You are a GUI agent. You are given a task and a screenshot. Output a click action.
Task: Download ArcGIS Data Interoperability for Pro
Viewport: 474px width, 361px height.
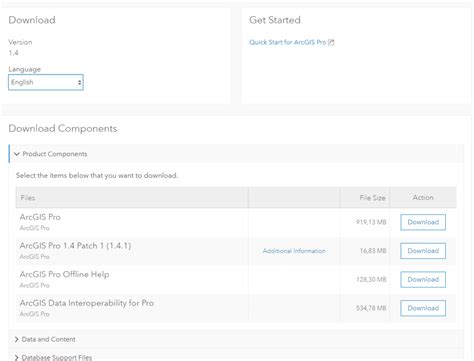423,308
